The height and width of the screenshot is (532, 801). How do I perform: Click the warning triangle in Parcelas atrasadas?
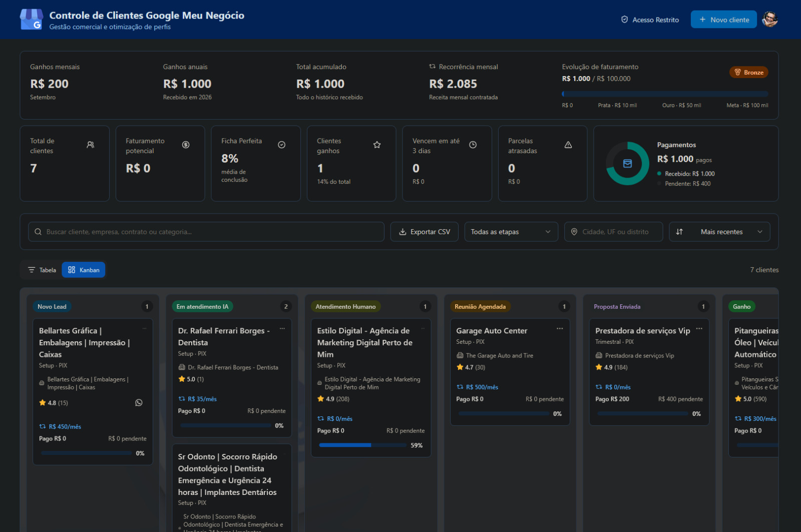568,145
